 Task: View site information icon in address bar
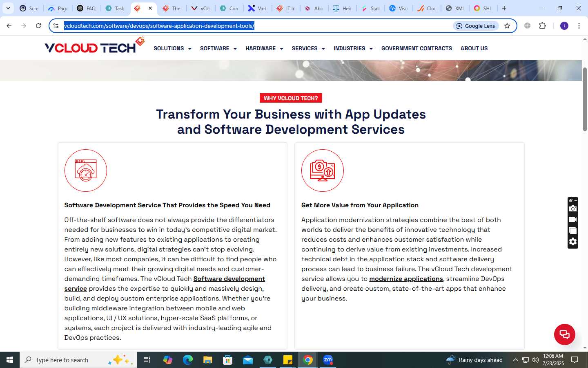[x=56, y=26]
